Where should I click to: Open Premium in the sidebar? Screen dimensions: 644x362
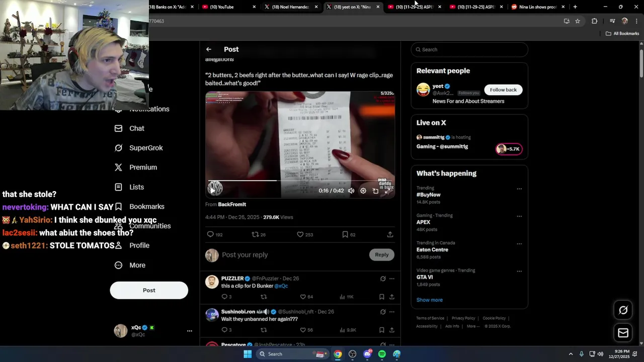(136, 167)
